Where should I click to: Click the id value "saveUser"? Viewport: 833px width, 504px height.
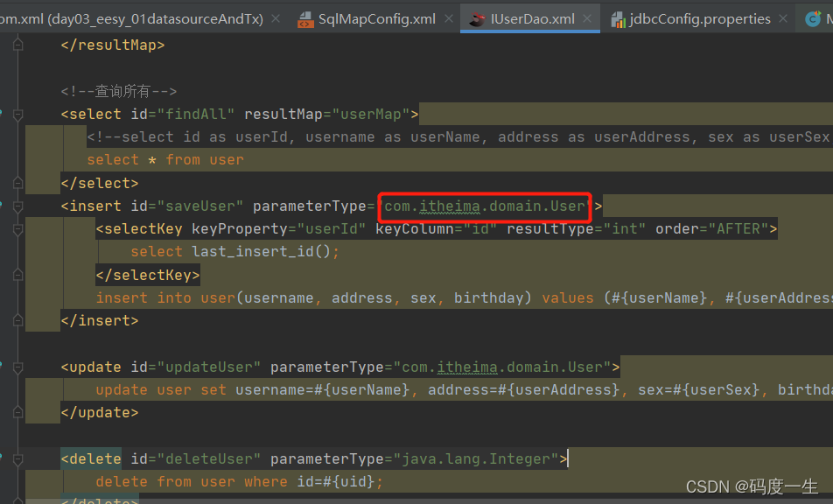[x=199, y=206]
